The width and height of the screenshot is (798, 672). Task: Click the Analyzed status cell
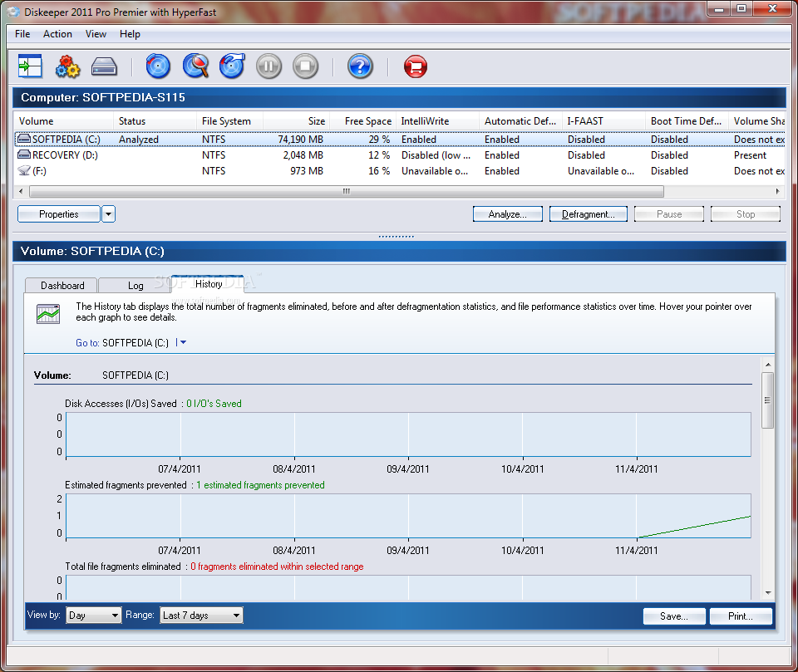[139, 139]
